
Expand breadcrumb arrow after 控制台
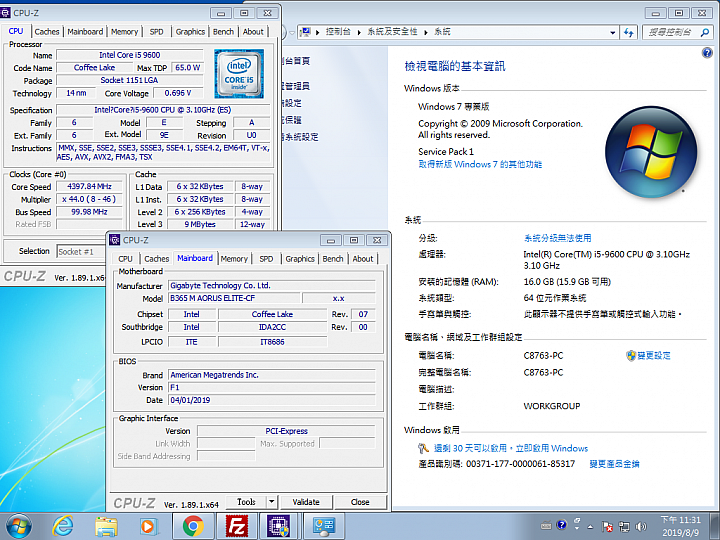pos(359,32)
